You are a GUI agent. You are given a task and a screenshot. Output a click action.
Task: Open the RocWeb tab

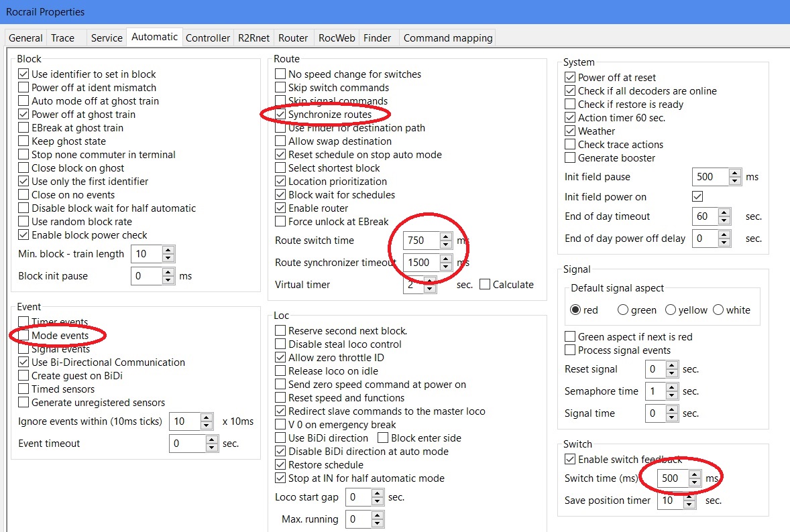tap(337, 38)
